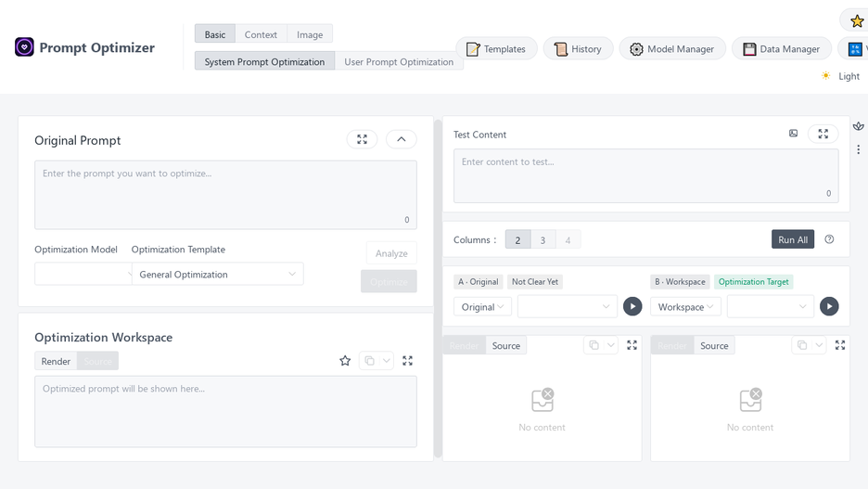Collapse the Original Prompt panel
Screen dimensions: 868x489
tap(402, 139)
